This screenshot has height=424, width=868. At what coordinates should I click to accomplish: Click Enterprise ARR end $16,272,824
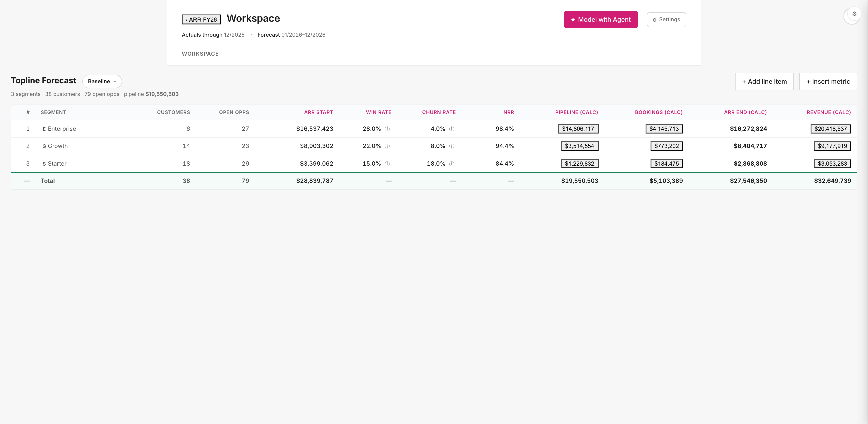point(748,129)
